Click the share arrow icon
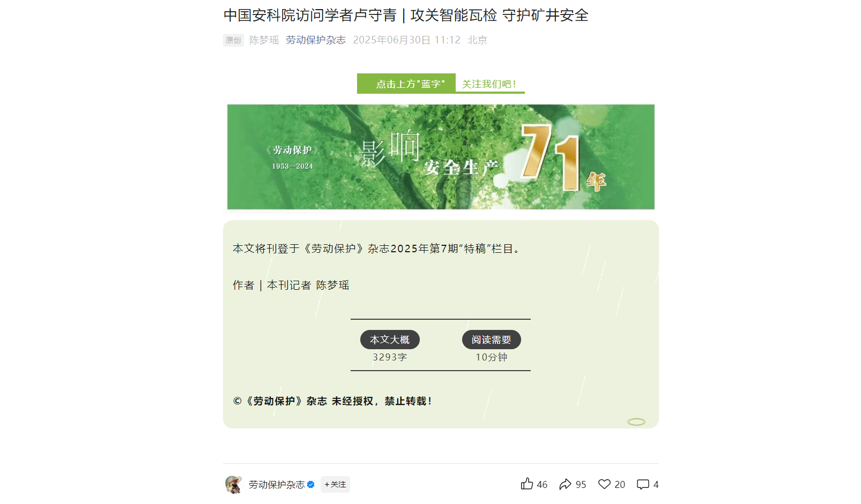 click(565, 484)
